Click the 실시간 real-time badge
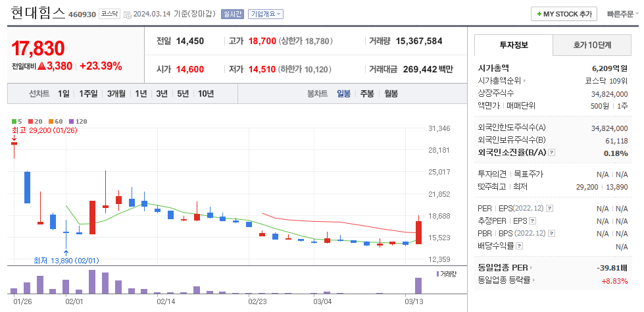Image resolution: width=644 pixels, height=312 pixels. (232, 14)
